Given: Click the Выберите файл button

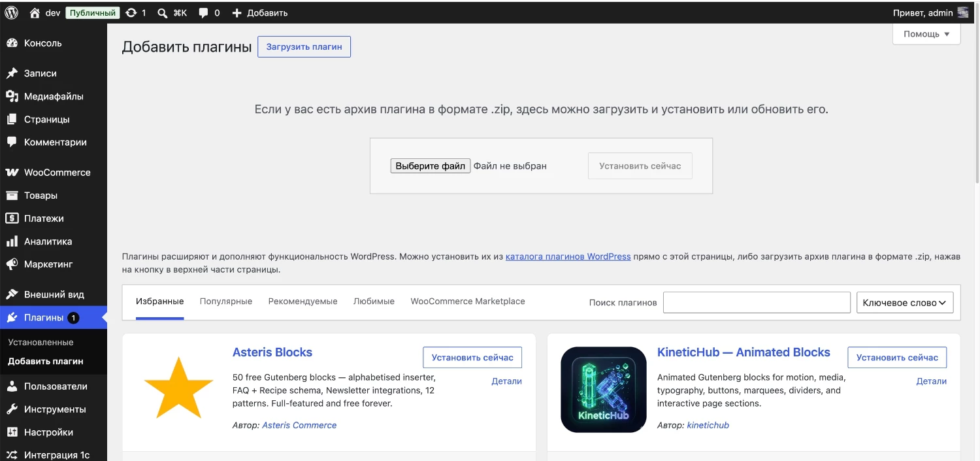Looking at the screenshot, I should click(431, 166).
